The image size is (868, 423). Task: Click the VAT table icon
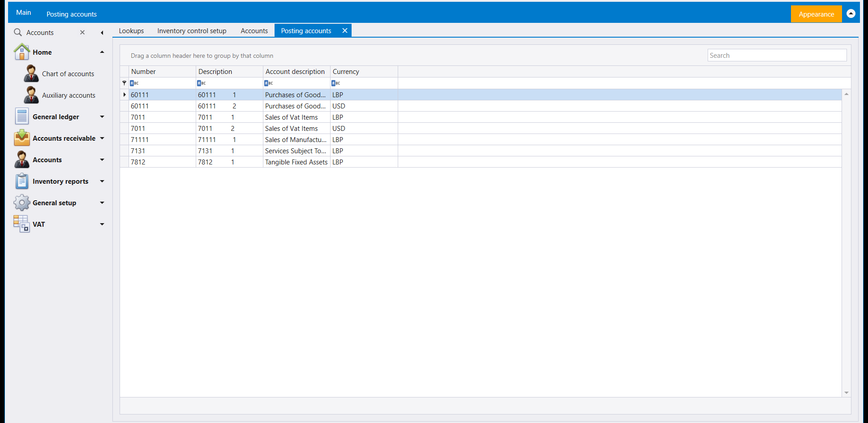click(21, 224)
